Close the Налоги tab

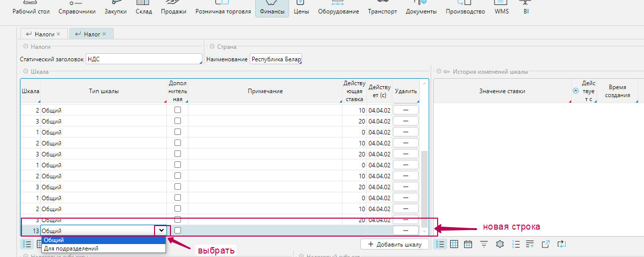click(x=58, y=34)
